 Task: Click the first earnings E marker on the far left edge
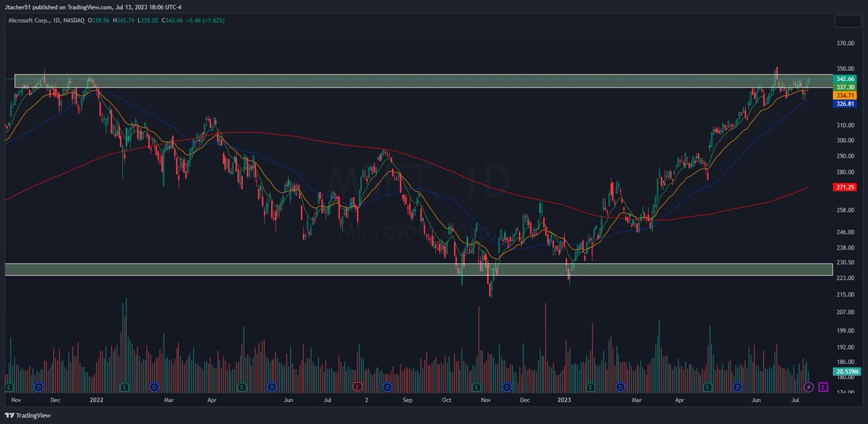pos(9,387)
